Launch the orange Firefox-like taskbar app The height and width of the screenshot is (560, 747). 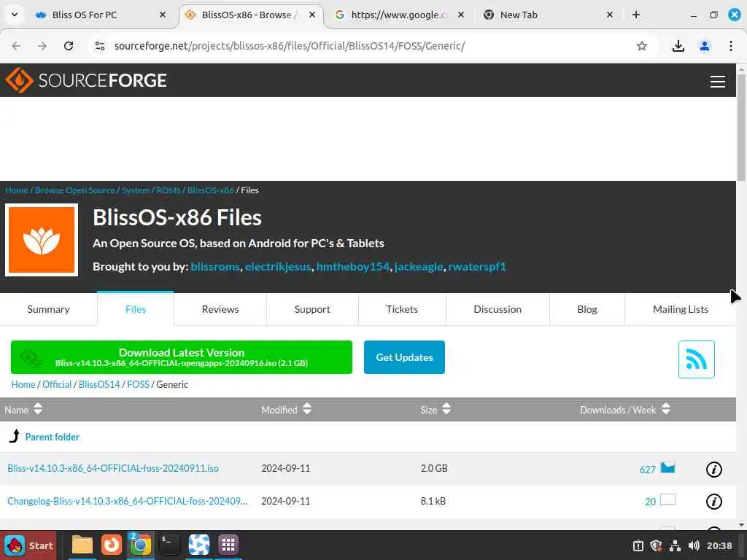pos(112,545)
